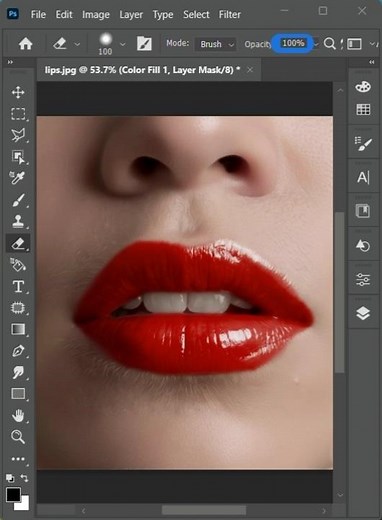Select the Pen tool
The image size is (382, 520).
(x=18, y=351)
